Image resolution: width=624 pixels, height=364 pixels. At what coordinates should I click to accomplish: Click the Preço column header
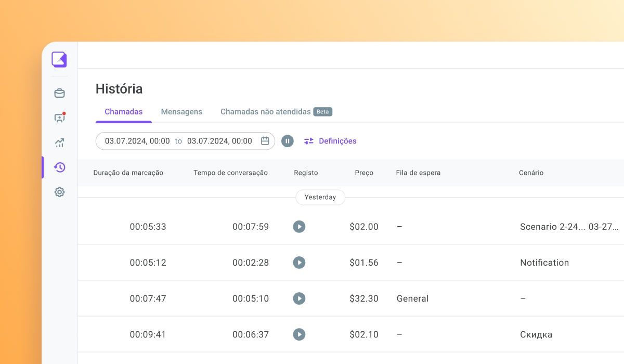coord(364,173)
